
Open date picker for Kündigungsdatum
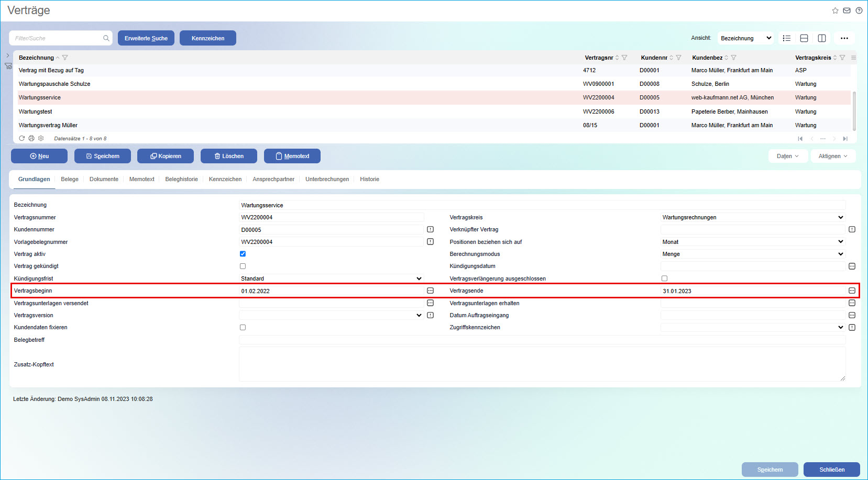(x=852, y=266)
